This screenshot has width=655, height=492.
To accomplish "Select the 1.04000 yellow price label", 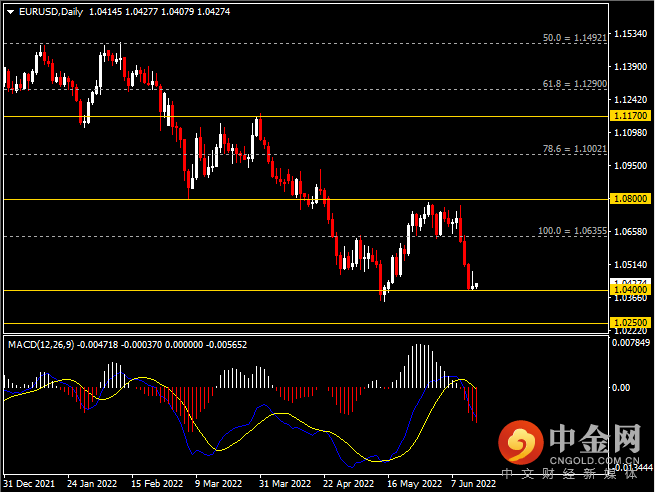I will [630, 290].
